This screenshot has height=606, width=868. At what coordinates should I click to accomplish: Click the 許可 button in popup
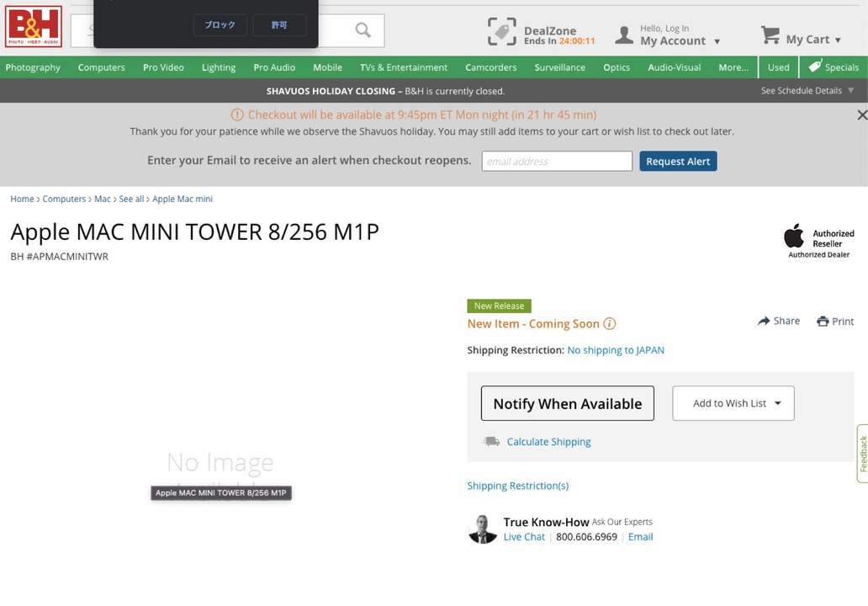coord(279,25)
